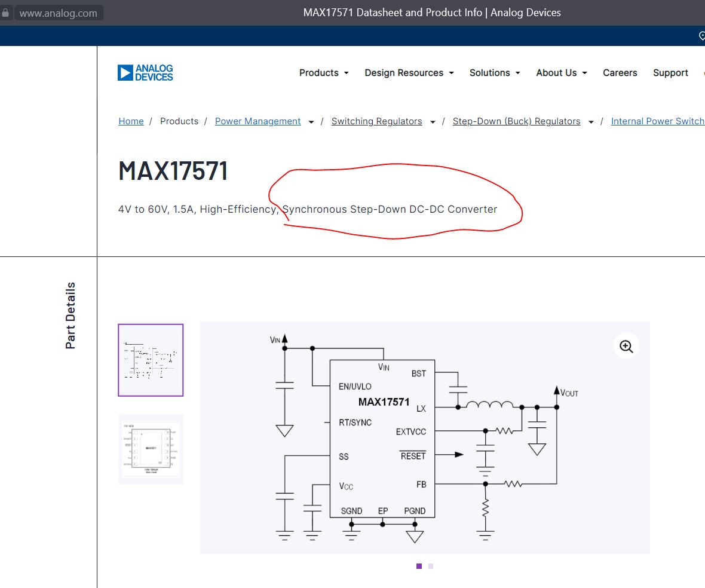This screenshot has width=705, height=588.
Task: Click the caret beside Design Resources
Action: click(452, 73)
